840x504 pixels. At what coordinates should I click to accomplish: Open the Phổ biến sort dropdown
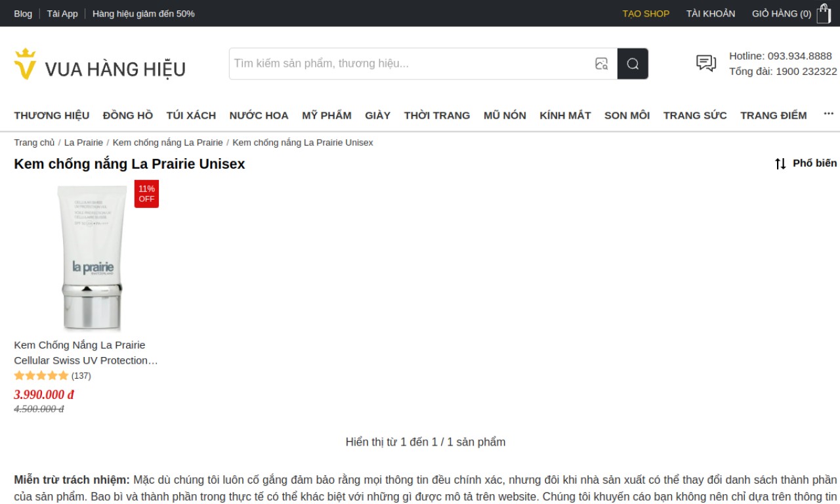(806, 163)
